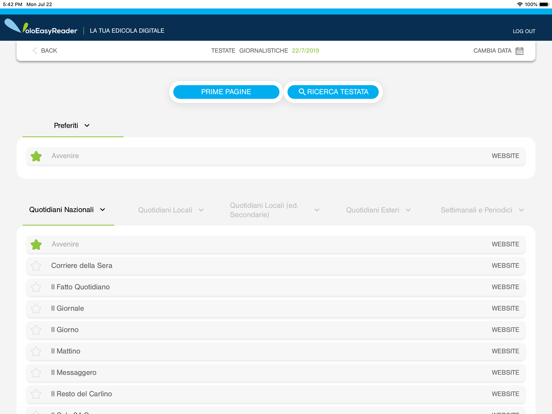Expand Quotidiani Locali (ed. Secondarie) chevron
The image size is (552, 414).
click(x=317, y=210)
